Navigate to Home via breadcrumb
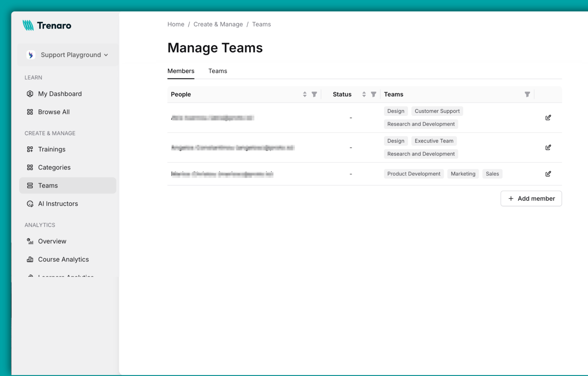The width and height of the screenshot is (588, 376). [176, 24]
